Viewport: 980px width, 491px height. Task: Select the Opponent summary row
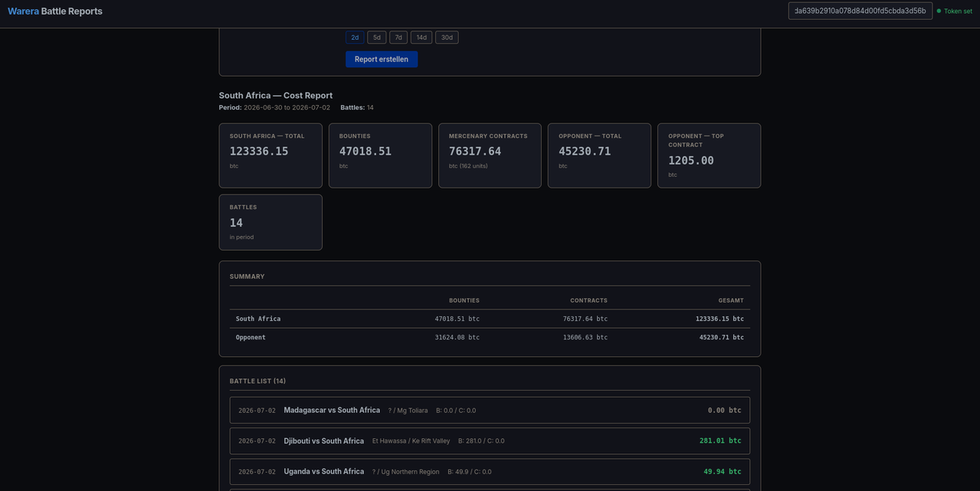tap(490, 337)
